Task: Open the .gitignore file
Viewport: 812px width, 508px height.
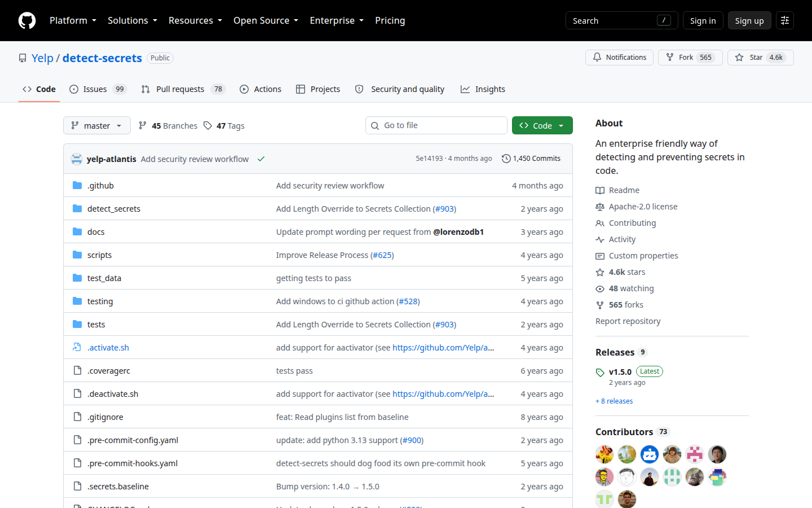Action: click(105, 417)
